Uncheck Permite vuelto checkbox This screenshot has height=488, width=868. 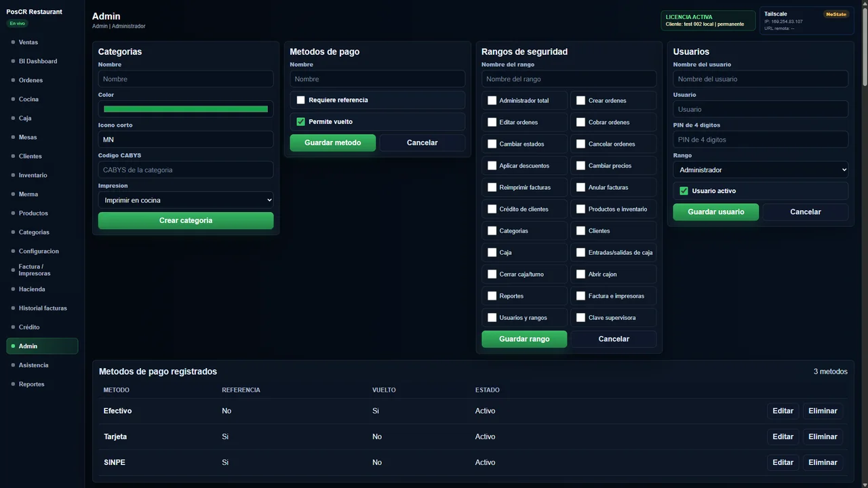301,122
